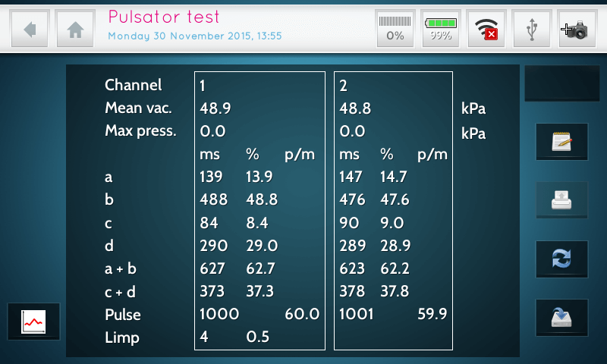This screenshot has height=364, width=607.
Task: Save results with the disk icon
Action: coord(561,318)
